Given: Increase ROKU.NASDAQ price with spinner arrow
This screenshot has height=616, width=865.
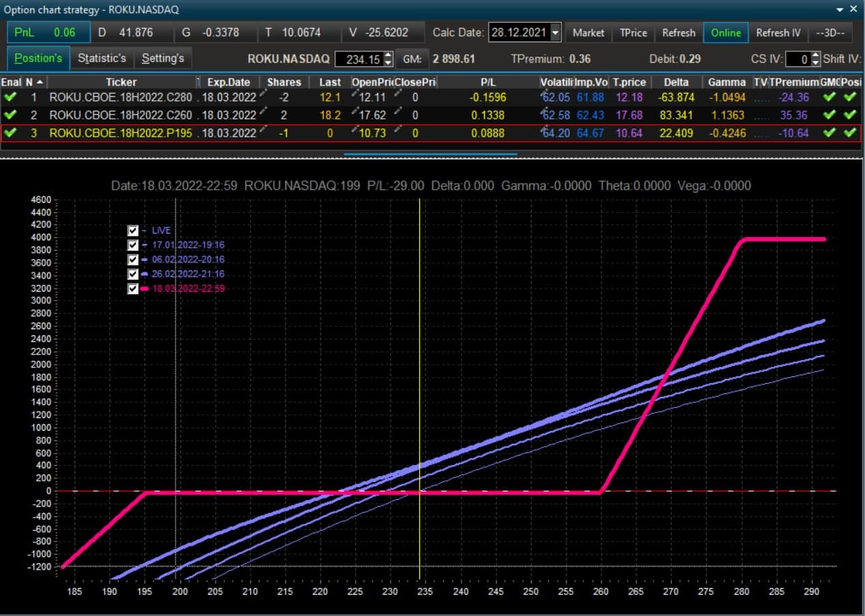Looking at the screenshot, I should point(388,55).
